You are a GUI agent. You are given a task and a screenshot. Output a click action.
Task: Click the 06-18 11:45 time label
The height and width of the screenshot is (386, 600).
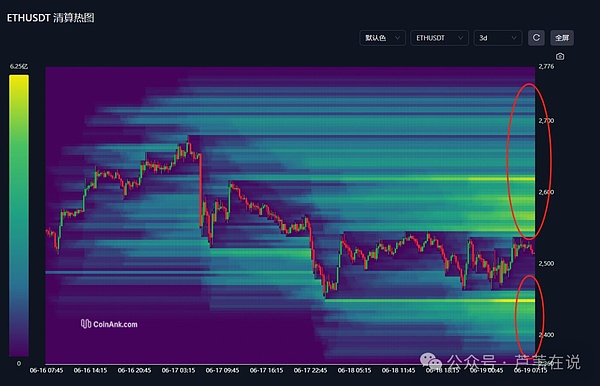[x=398, y=370]
